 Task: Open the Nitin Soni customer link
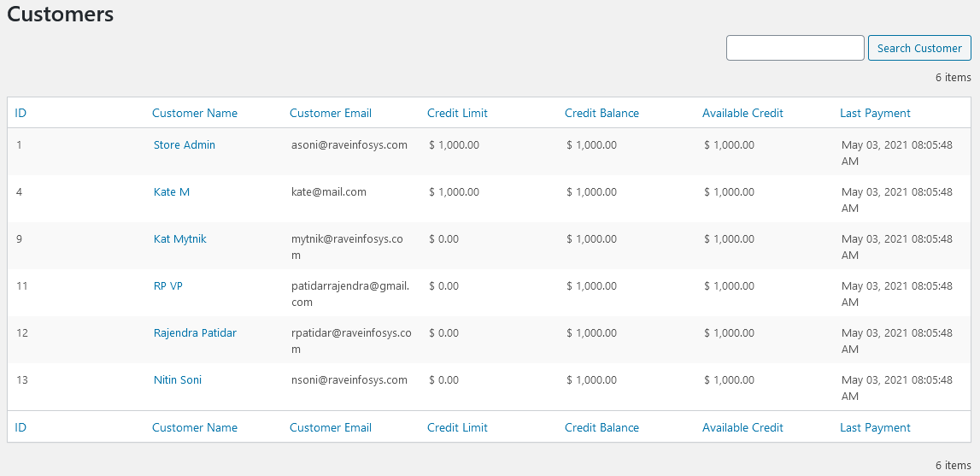click(177, 380)
